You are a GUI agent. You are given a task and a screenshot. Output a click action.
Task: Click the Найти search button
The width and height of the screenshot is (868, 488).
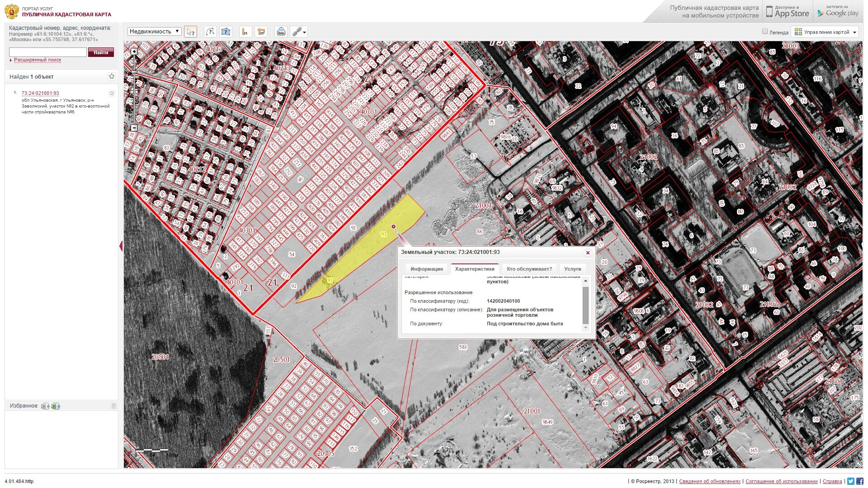[x=100, y=52]
